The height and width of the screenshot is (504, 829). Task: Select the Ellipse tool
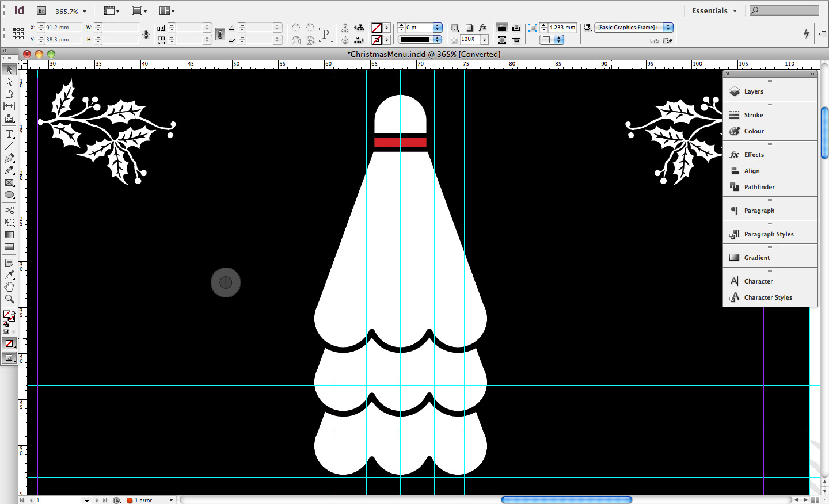coord(9,194)
